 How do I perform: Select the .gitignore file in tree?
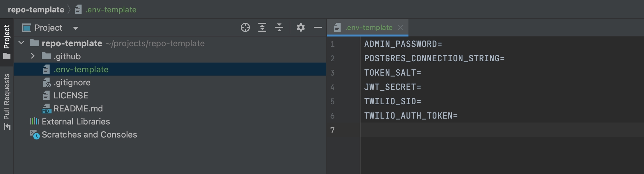72,82
